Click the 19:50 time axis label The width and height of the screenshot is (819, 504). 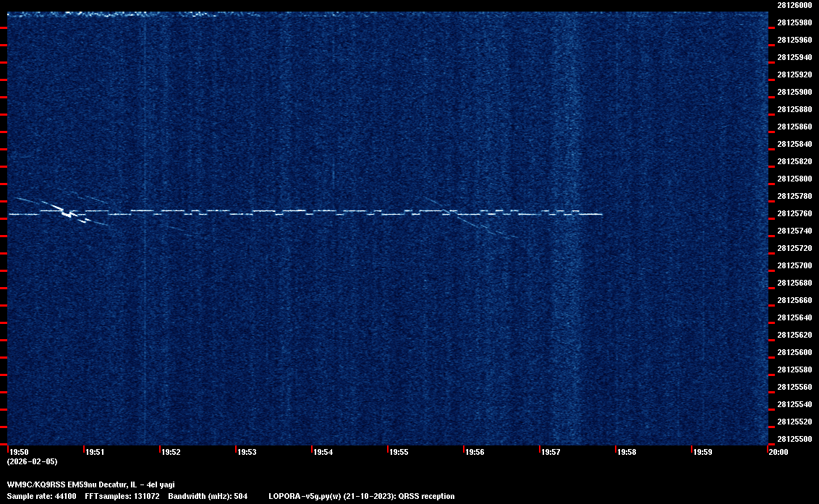point(18,452)
